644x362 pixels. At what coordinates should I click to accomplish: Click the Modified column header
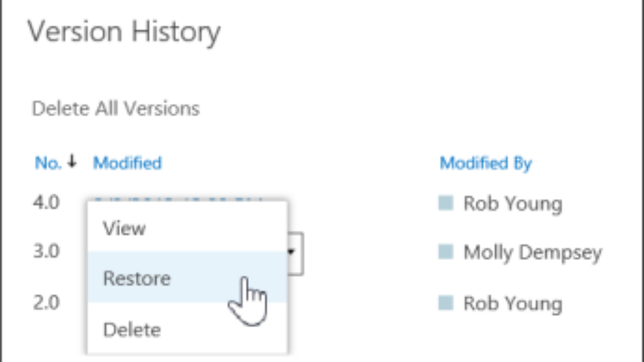click(127, 162)
